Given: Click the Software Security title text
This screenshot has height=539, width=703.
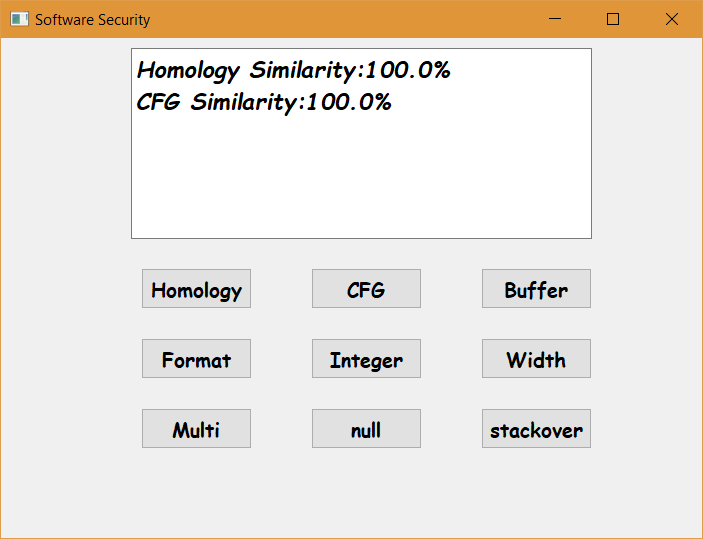Looking at the screenshot, I should pyautogui.click(x=92, y=20).
